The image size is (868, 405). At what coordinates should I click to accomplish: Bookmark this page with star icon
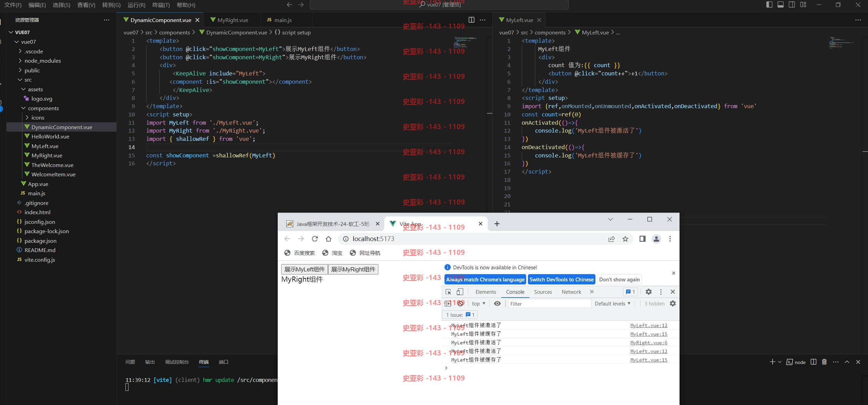(x=625, y=239)
